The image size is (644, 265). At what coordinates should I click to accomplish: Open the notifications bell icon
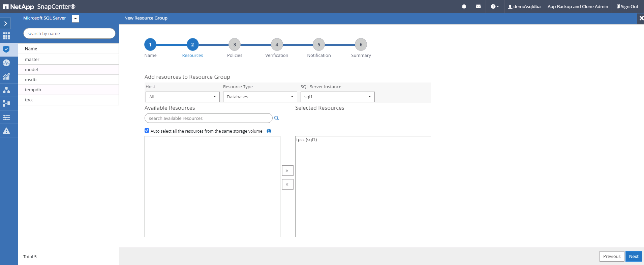click(x=464, y=6)
